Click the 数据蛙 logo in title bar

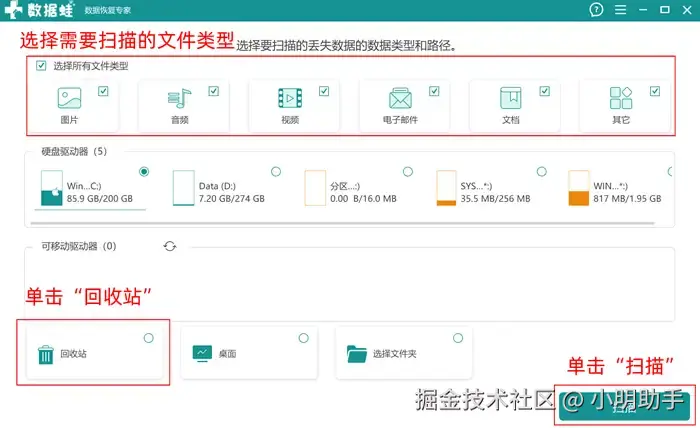pyautogui.click(x=39, y=10)
